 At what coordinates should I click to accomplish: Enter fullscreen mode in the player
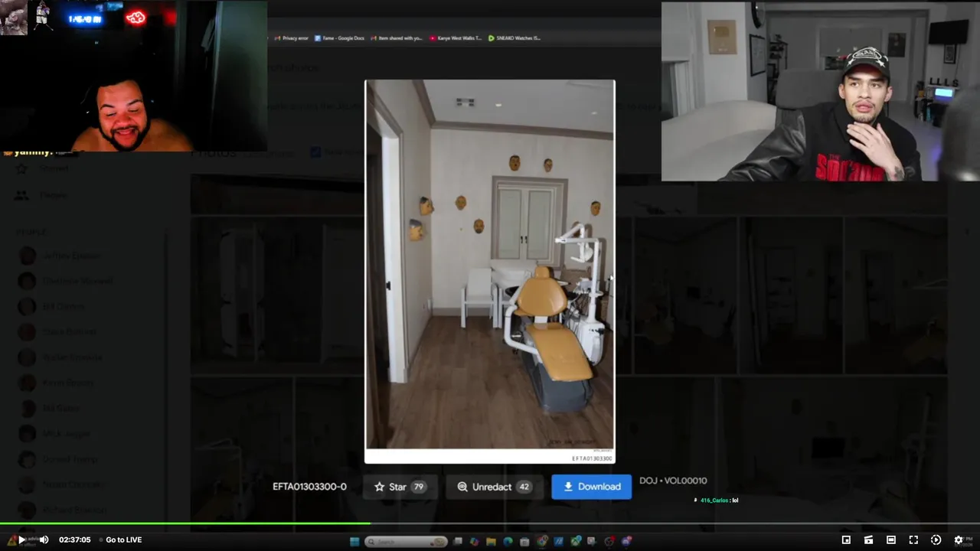(913, 540)
